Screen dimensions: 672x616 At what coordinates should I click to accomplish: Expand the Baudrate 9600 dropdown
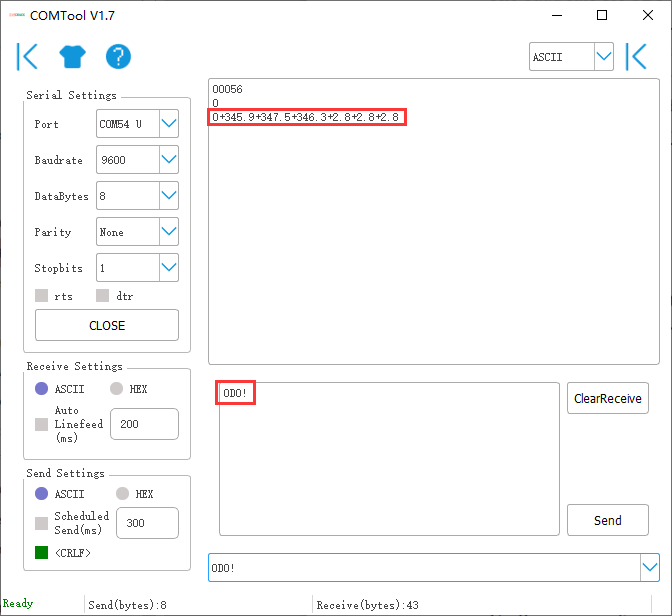click(169, 159)
